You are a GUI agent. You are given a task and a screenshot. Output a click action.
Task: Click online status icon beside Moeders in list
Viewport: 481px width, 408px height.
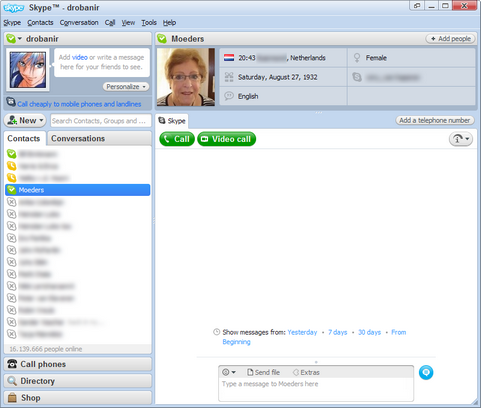tap(12, 190)
